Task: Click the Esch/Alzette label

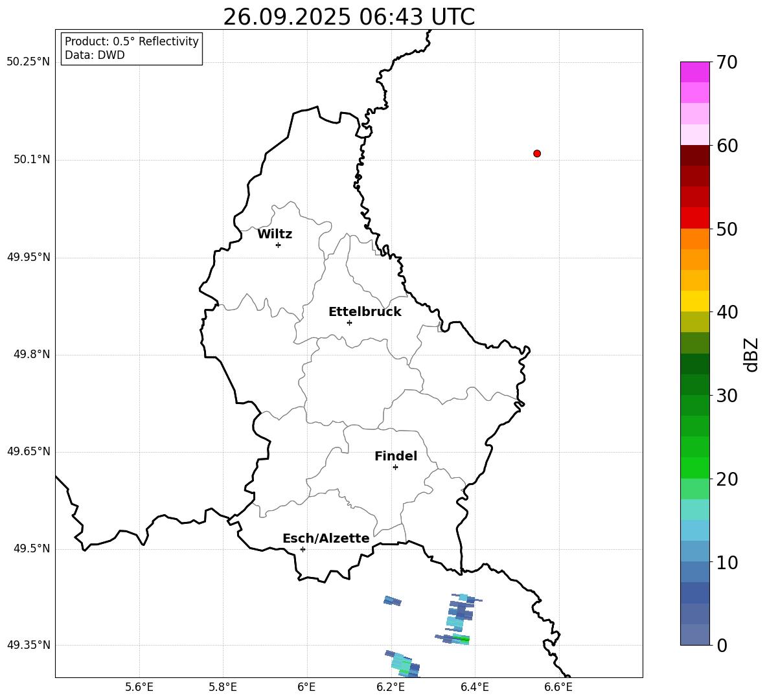Action: pos(326,538)
